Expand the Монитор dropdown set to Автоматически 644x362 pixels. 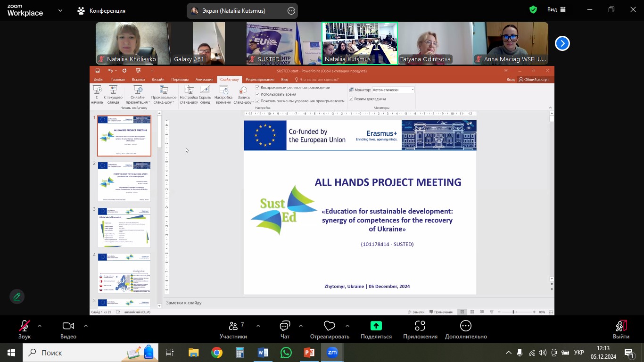413,90
